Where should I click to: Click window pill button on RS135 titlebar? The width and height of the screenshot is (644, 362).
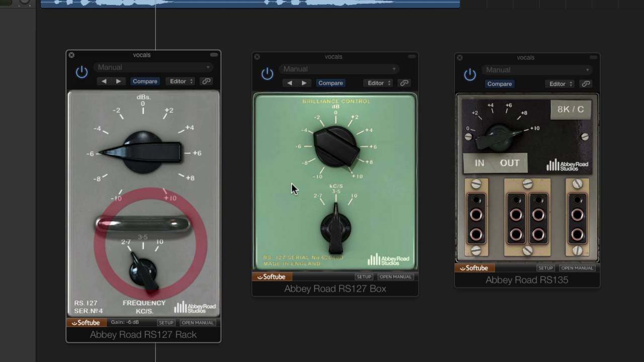coord(594,58)
